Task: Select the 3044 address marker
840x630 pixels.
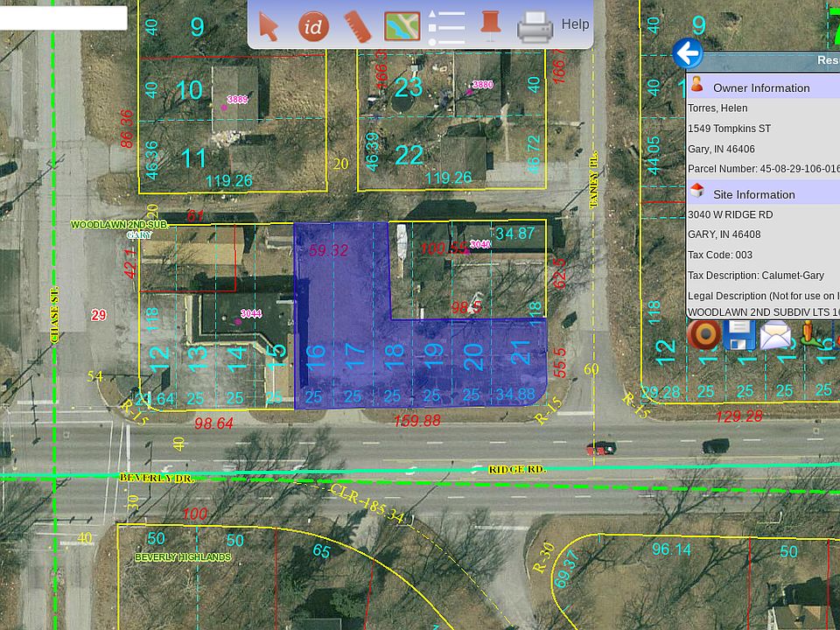Action: [238, 320]
